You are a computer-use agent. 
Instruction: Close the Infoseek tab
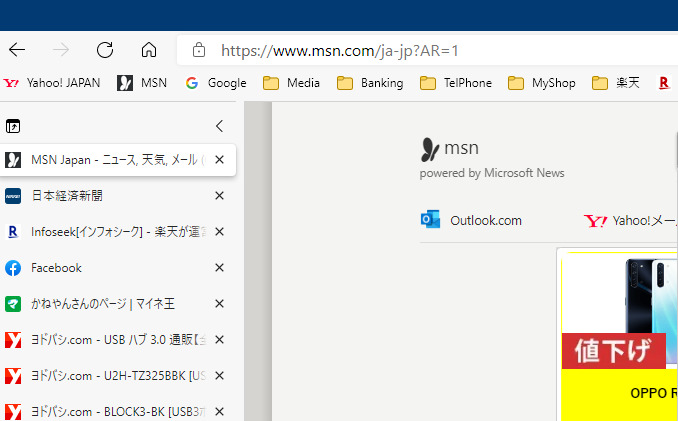(x=219, y=232)
